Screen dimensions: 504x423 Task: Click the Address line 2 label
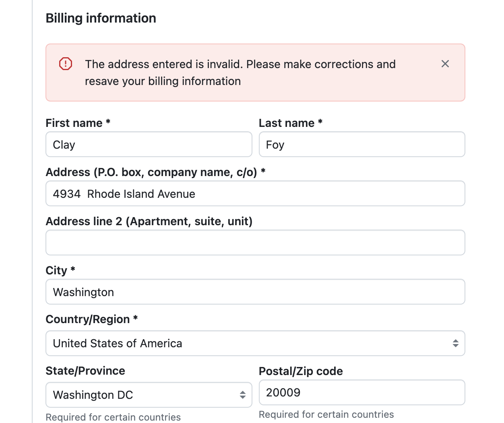point(149,221)
